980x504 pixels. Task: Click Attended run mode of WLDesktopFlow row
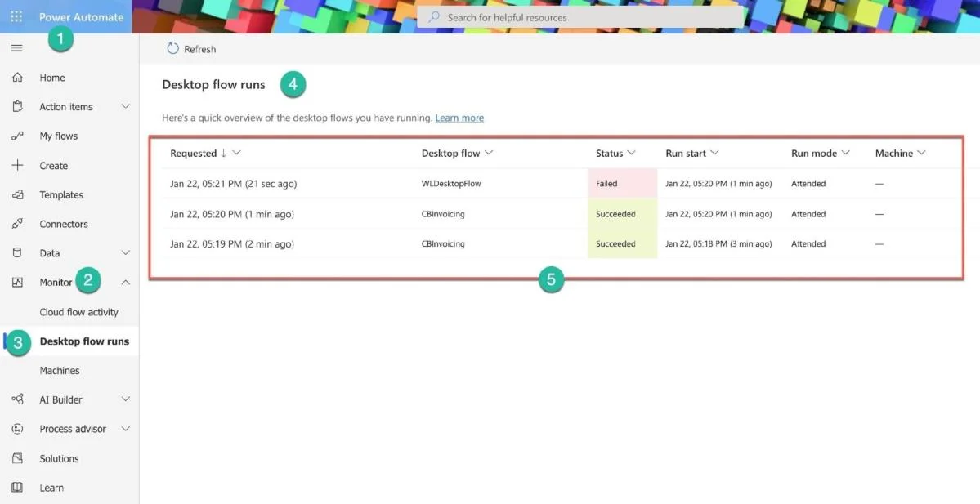click(x=808, y=184)
